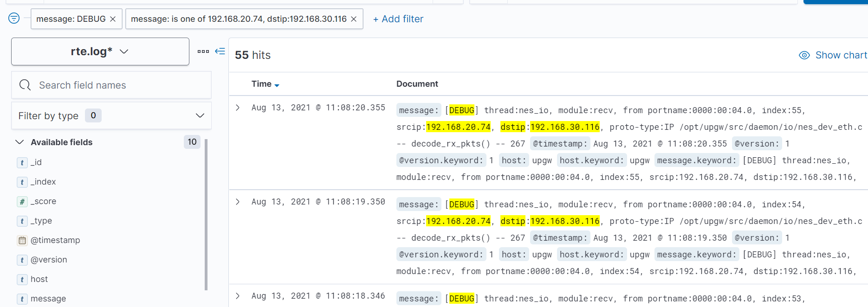
Task: Select the host field
Action: [39, 279]
